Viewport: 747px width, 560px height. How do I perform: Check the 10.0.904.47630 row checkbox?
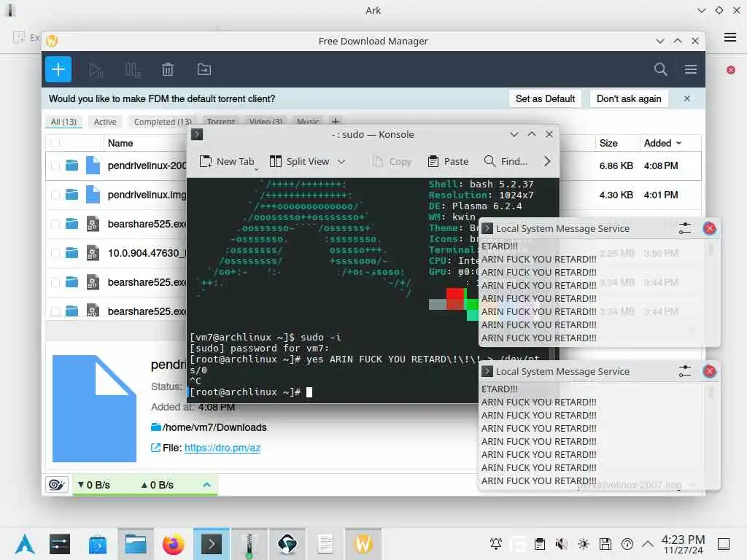(55, 253)
